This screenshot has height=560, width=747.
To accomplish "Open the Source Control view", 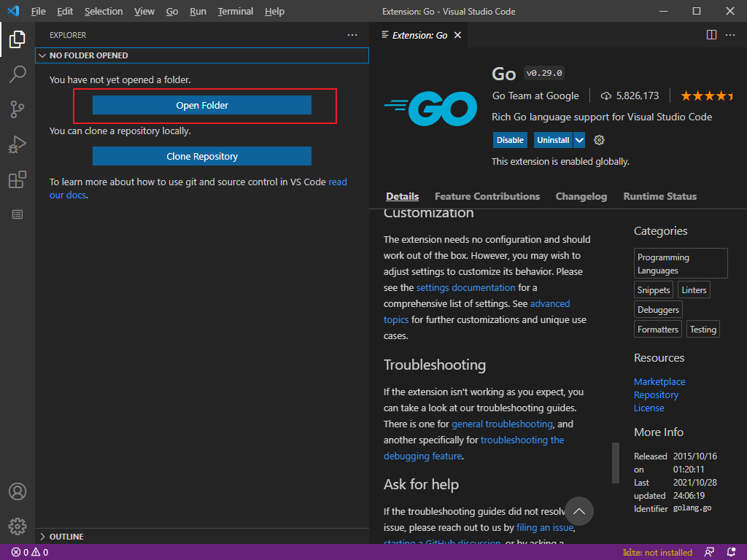I will 18,109.
